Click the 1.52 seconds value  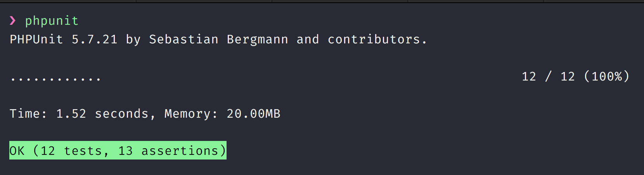(102, 113)
